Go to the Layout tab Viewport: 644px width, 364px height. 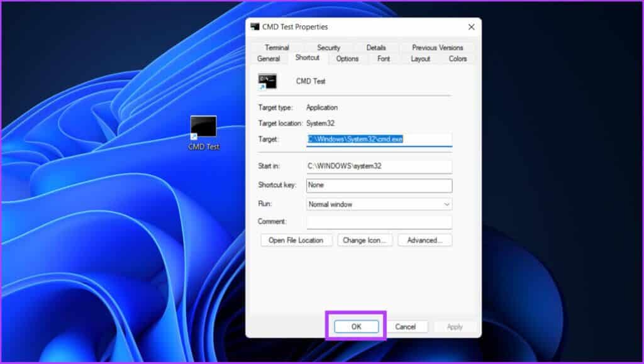coord(421,58)
